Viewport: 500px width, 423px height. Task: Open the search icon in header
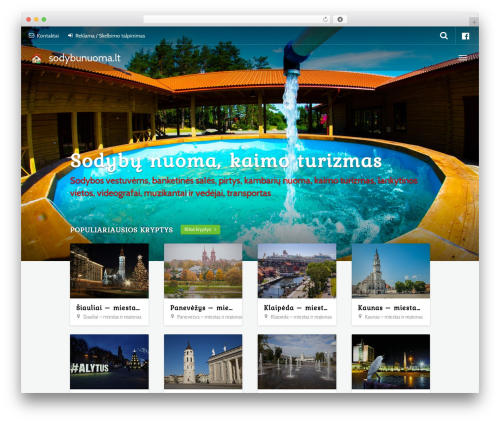[444, 36]
